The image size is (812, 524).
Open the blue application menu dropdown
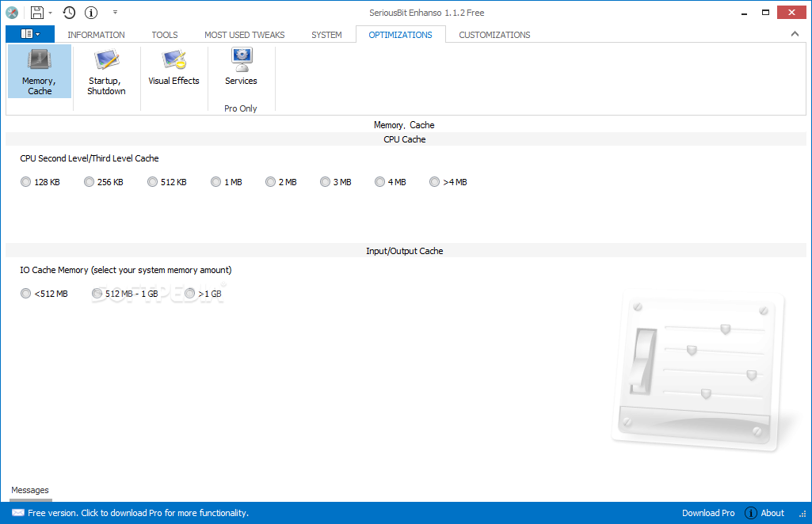pyautogui.click(x=30, y=34)
